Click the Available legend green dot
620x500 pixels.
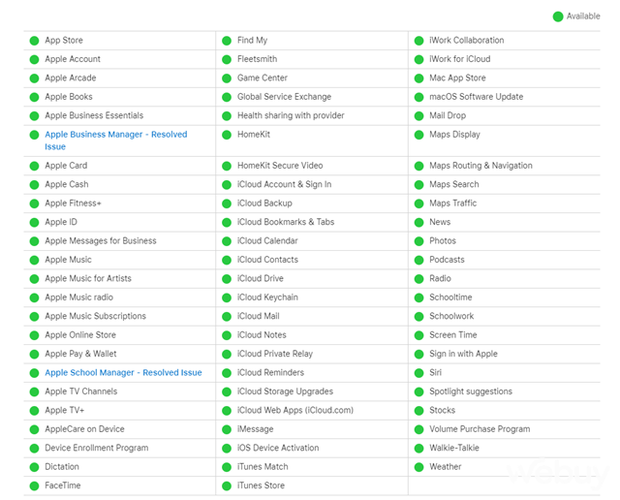tap(558, 17)
